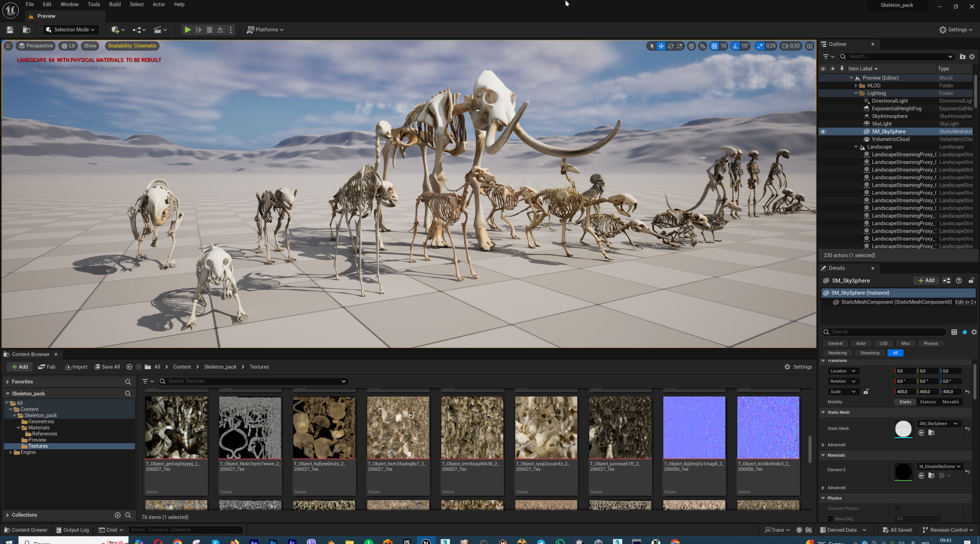Open Content Browser filter options icon
This screenshot has width=980, height=544.
click(148, 381)
